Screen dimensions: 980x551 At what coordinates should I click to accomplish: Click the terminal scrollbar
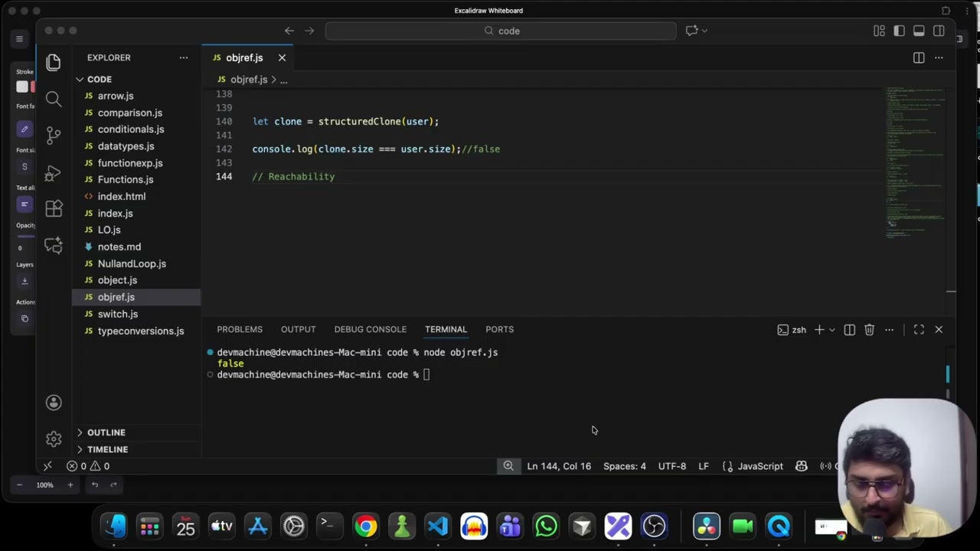coord(948,373)
